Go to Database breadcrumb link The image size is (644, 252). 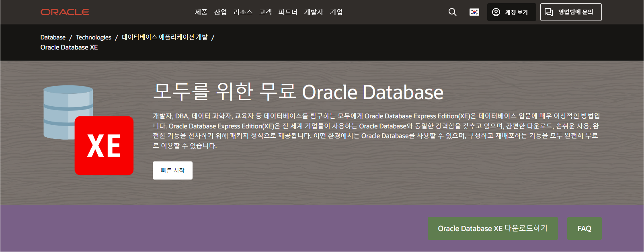(x=53, y=37)
